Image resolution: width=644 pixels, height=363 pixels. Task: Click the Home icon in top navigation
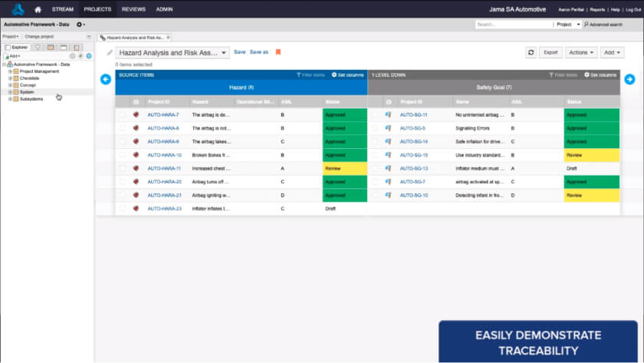[x=38, y=9]
